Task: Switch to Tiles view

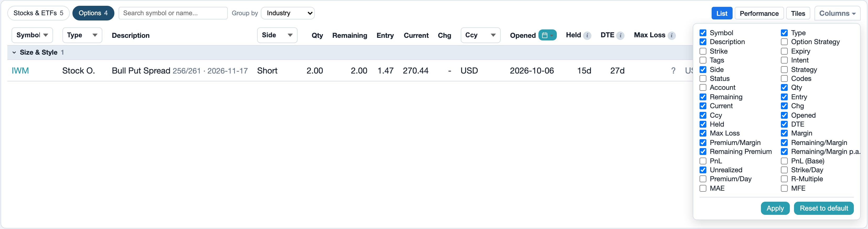Action: 798,13
